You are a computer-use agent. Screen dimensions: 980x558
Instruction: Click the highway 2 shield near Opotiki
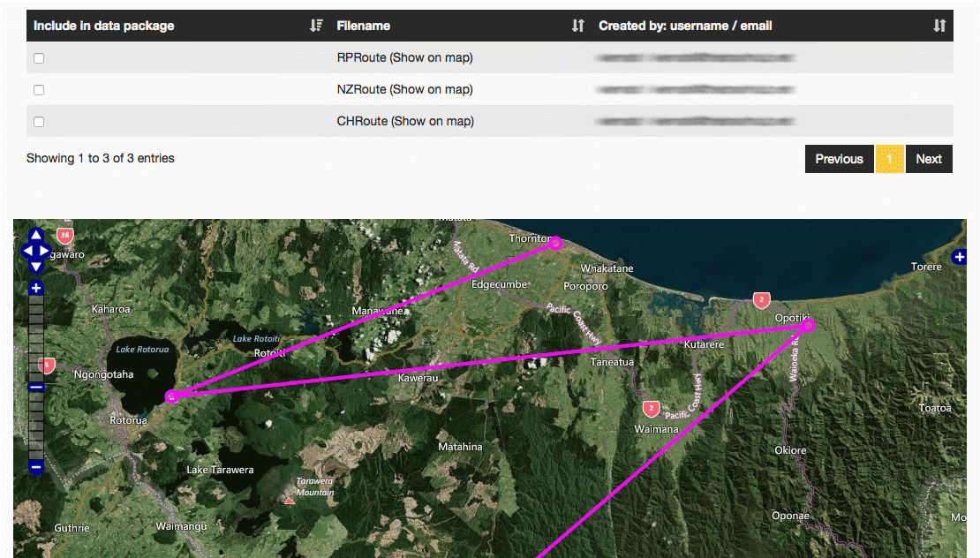click(761, 300)
